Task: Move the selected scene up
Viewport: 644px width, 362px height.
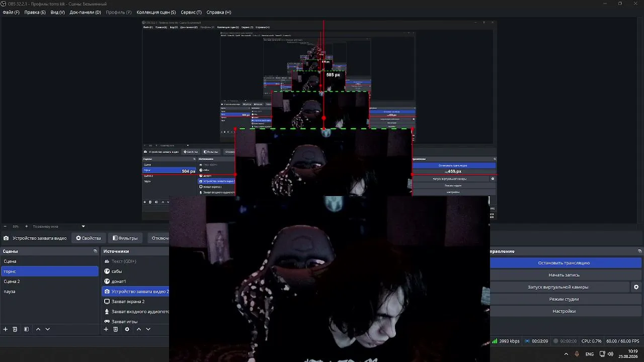Action: [38, 329]
